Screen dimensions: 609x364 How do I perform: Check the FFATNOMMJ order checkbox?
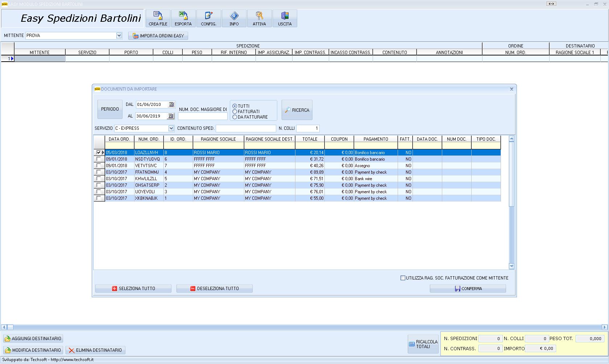tap(99, 172)
